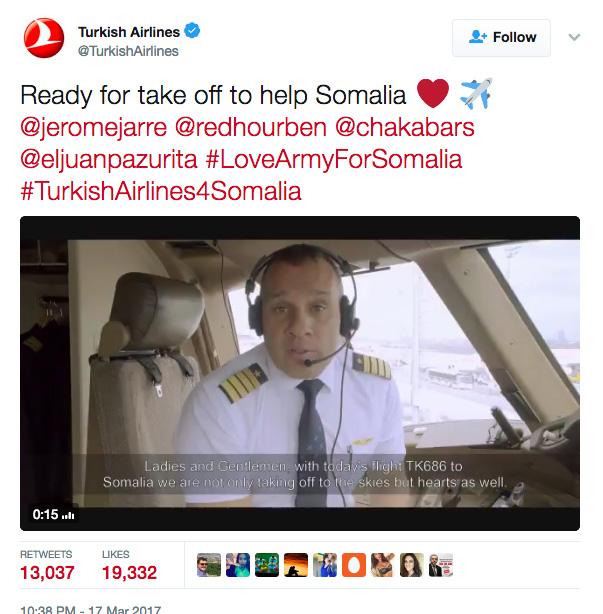
Task: Open the @jeromejarre mention
Action: point(94,128)
